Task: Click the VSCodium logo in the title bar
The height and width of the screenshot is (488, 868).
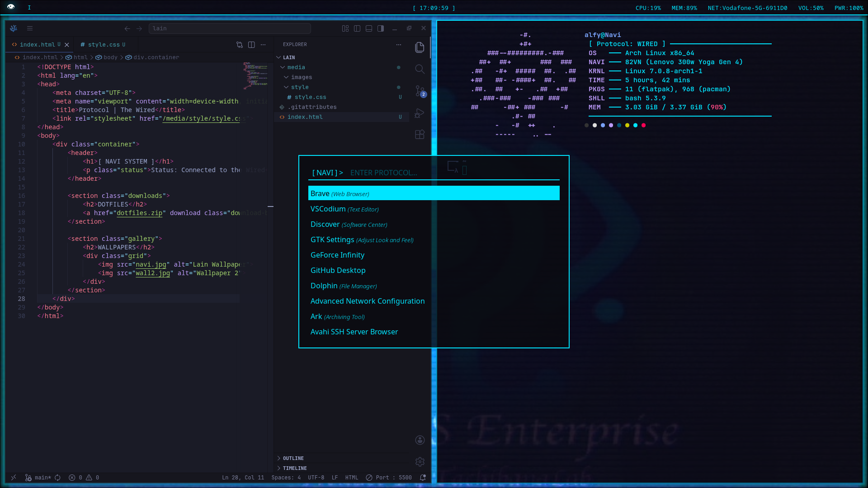Action: click(x=14, y=28)
